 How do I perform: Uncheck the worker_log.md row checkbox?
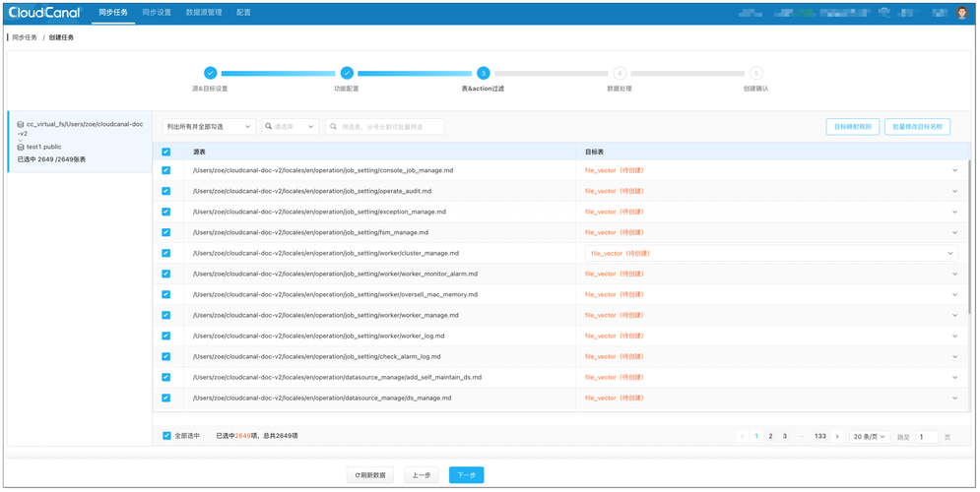165,336
